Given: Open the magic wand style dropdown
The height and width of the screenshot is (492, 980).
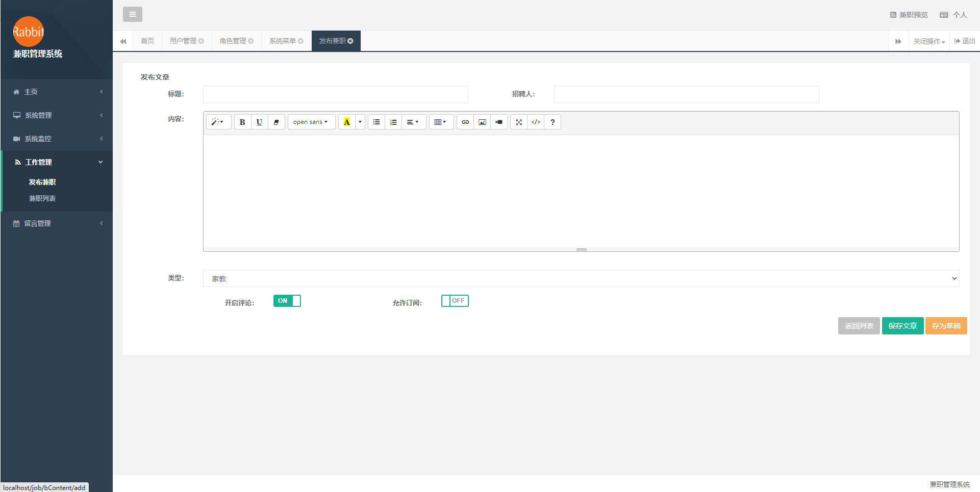Looking at the screenshot, I should (218, 122).
